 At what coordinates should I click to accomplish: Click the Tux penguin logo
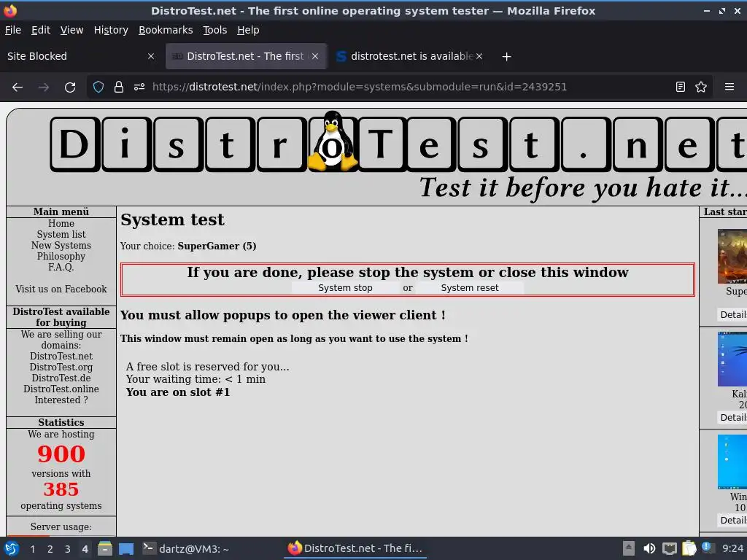333,141
